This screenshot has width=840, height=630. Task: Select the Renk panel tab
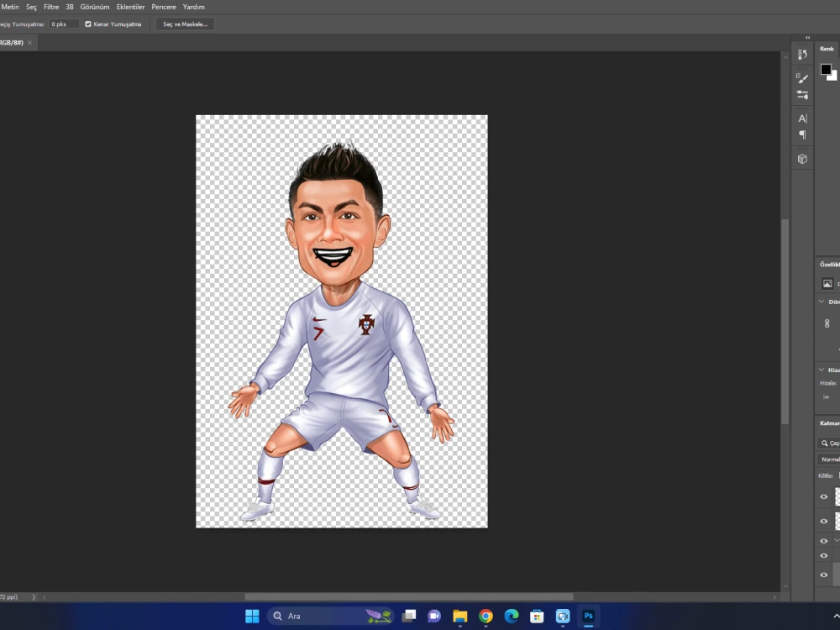click(827, 49)
